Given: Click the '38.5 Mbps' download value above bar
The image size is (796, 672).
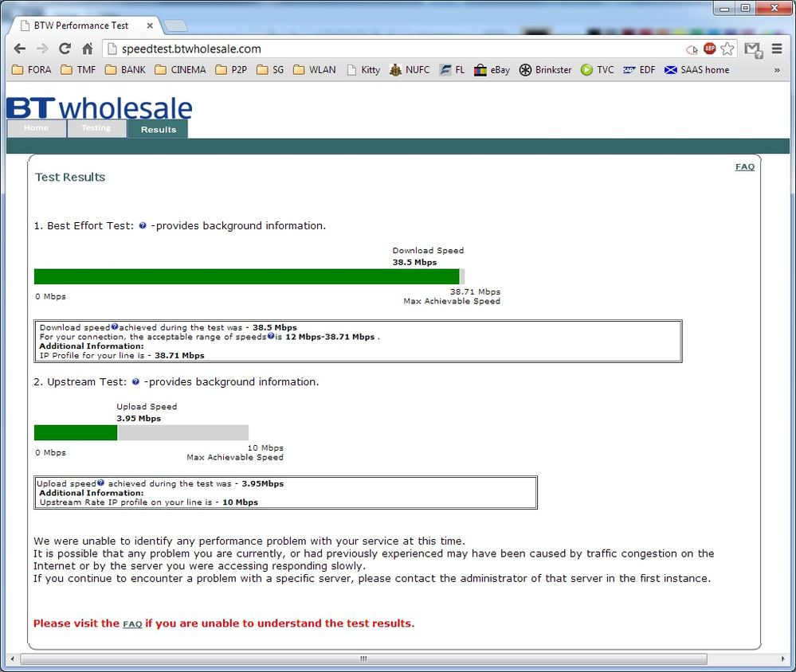Looking at the screenshot, I should 414,262.
